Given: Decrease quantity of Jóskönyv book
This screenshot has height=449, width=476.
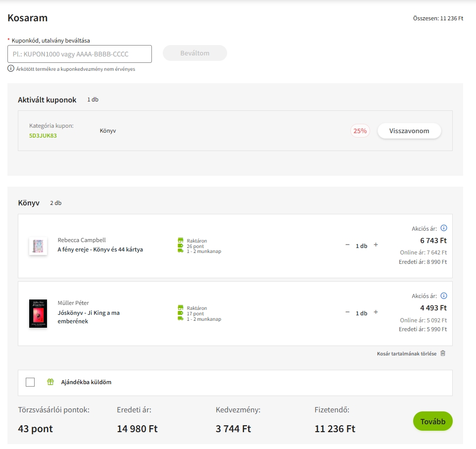Looking at the screenshot, I should coord(347,312).
